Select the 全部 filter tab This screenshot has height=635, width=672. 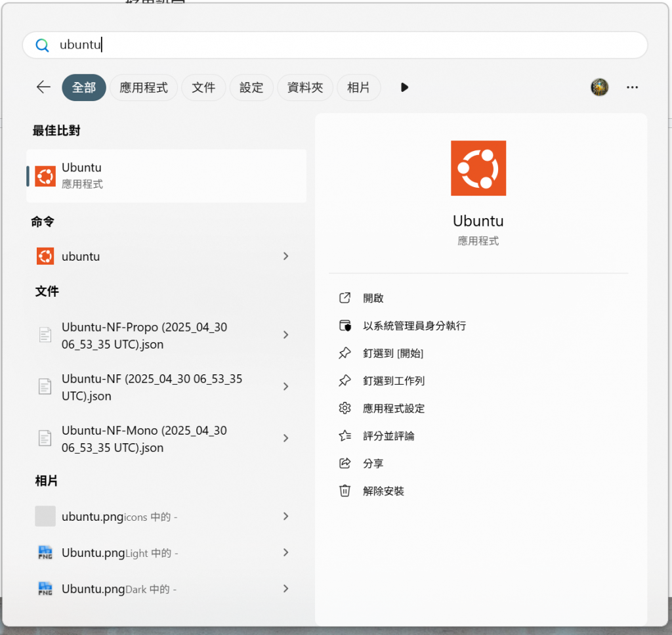click(84, 87)
